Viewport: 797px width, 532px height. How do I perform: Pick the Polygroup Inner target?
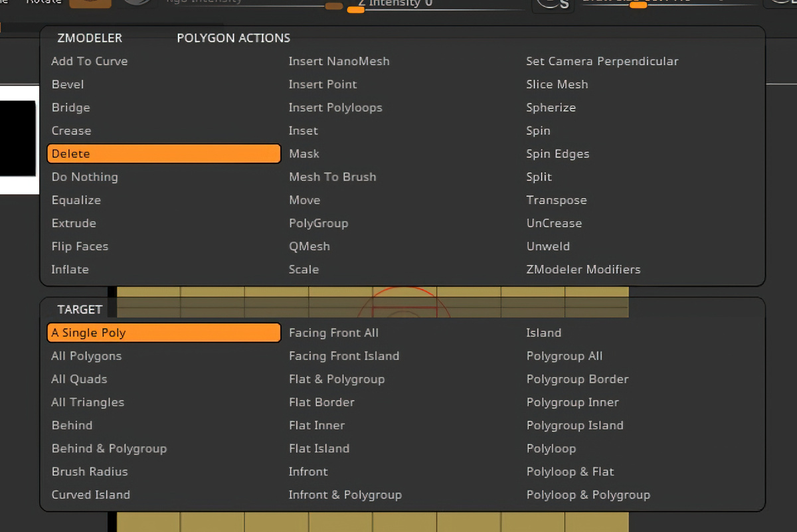point(573,402)
